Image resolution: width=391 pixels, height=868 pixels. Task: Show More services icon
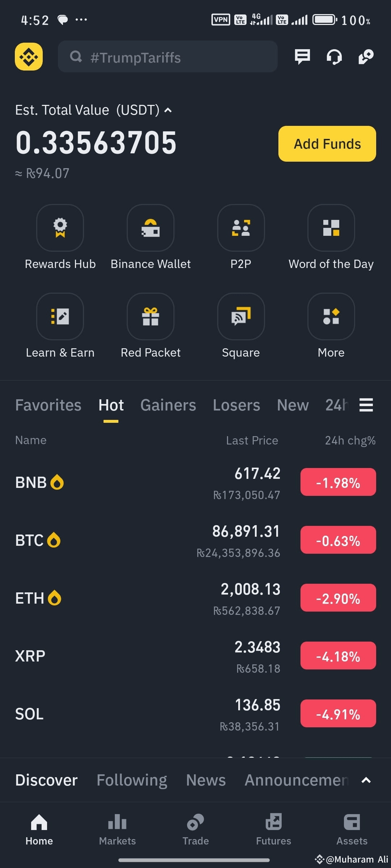pos(331,316)
